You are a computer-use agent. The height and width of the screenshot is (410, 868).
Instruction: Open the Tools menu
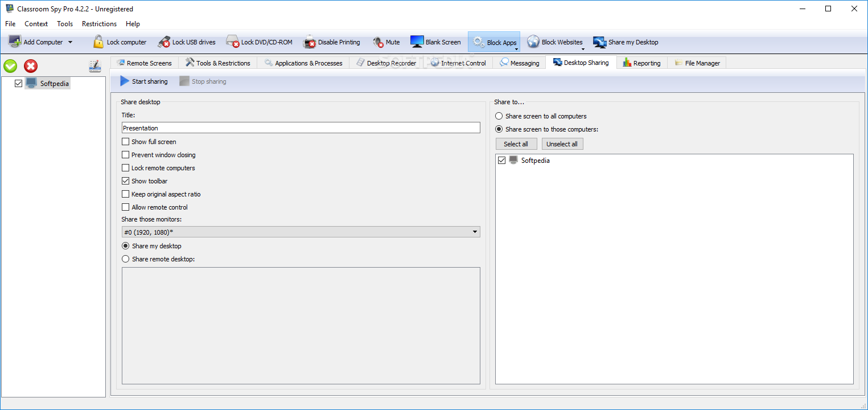(65, 24)
